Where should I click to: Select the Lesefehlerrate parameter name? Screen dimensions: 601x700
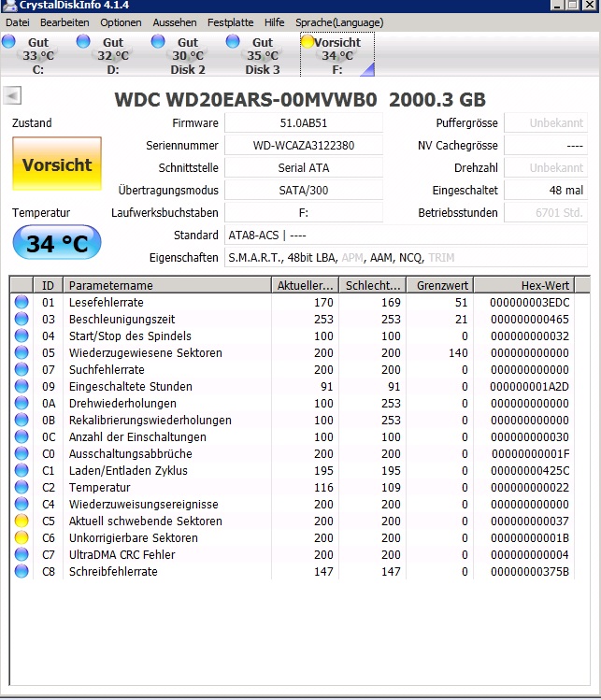[x=107, y=302]
